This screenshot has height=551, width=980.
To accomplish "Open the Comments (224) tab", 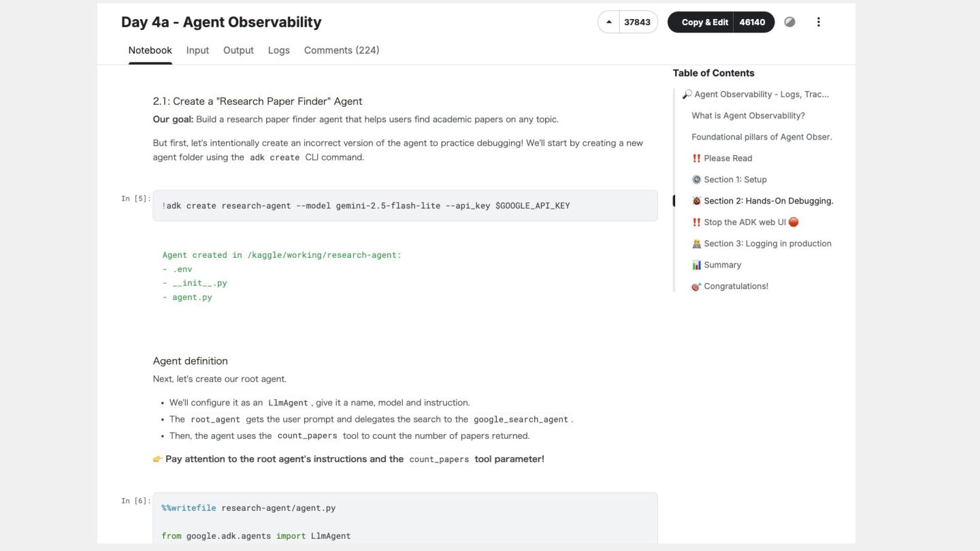I will [x=342, y=50].
